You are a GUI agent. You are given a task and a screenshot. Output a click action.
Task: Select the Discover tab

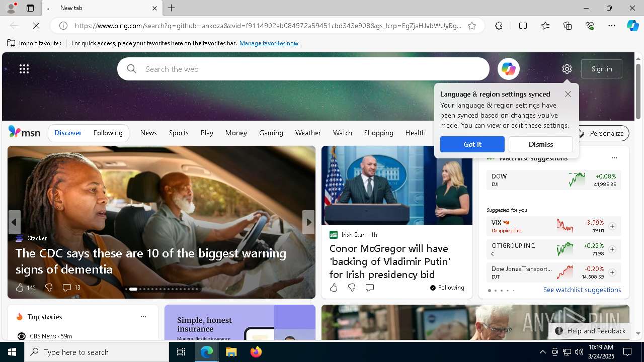point(68,133)
